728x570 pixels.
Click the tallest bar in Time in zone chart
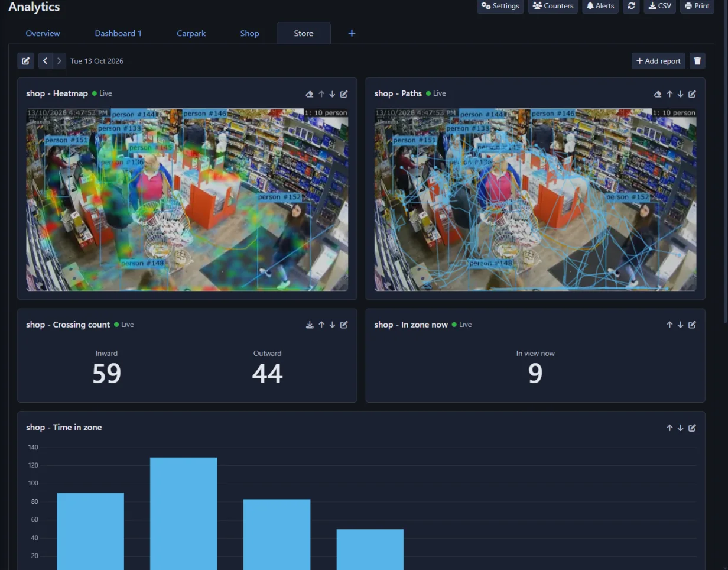pyautogui.click(x=184, y=513)
